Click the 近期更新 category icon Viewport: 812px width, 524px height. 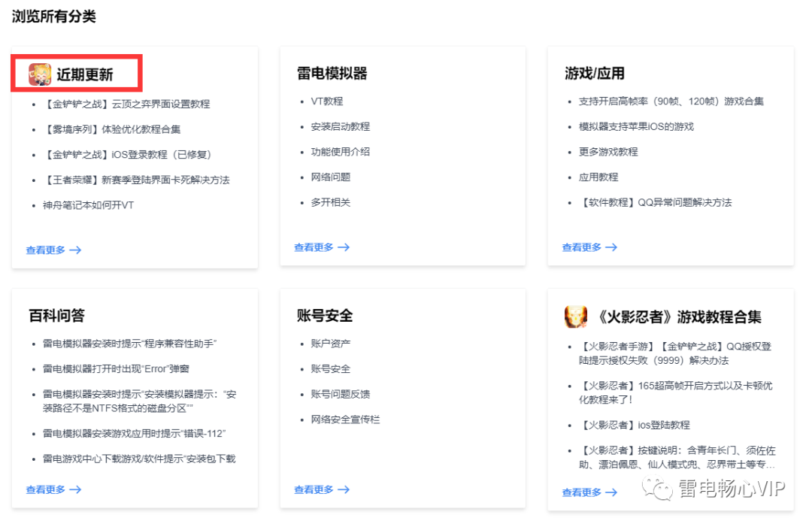39,73
